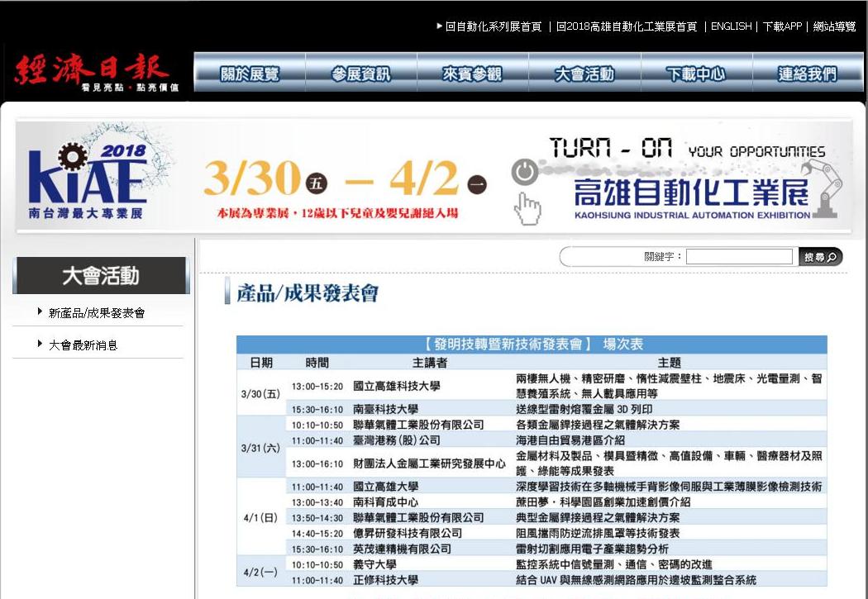Click the 產品/成果發表會 page heading

pos(308,292)
